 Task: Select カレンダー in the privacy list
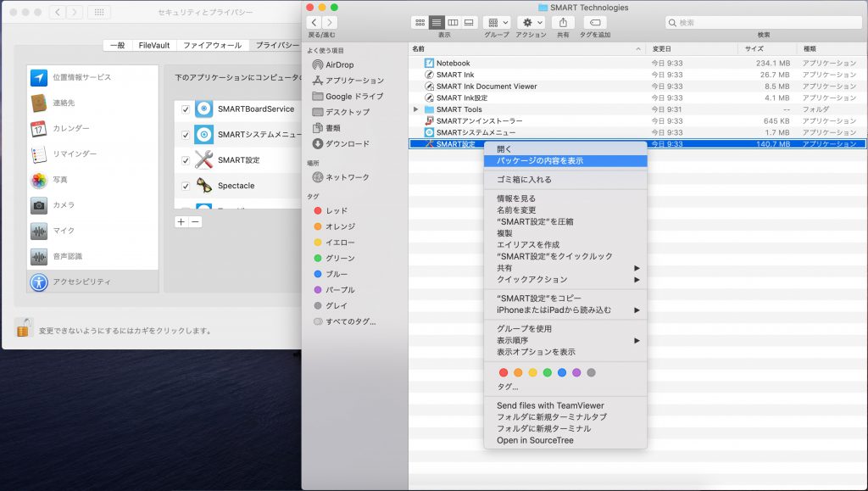click(92, 128)
